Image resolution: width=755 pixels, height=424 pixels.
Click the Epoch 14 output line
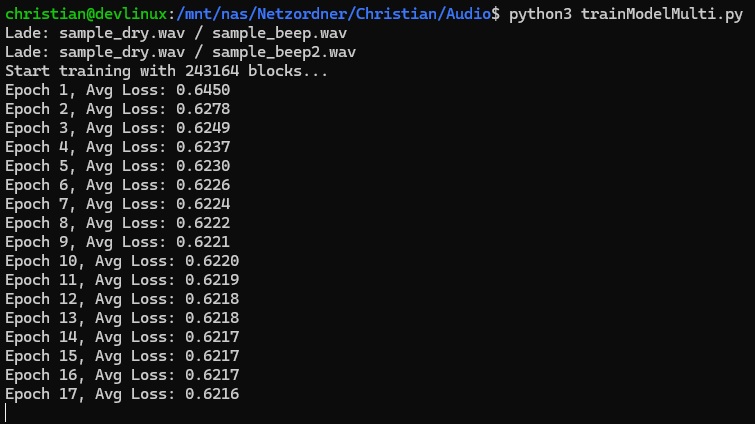(122, 337)
